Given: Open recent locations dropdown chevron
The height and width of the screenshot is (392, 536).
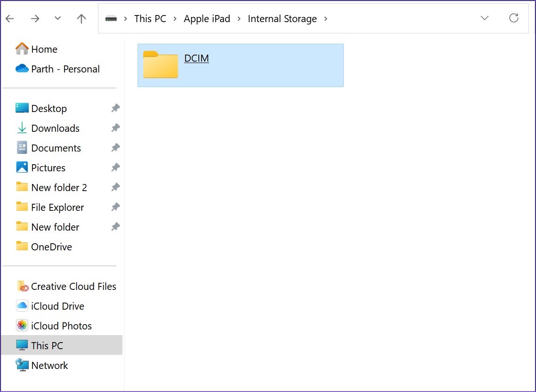Looking at the screenshot, I should click(x=57, y=18).
